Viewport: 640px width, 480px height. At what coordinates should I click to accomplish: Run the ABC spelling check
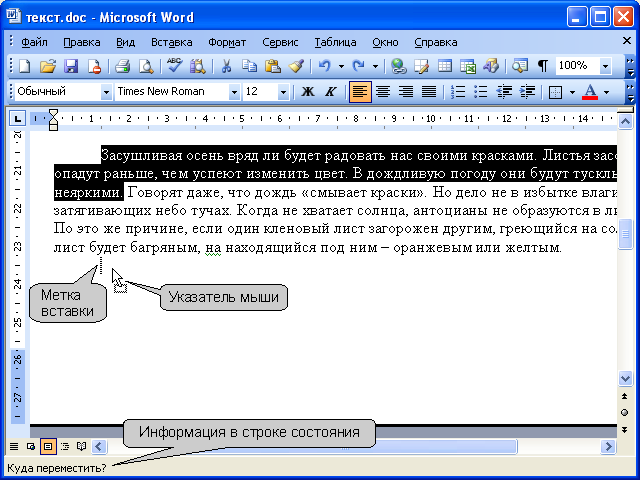174,66
